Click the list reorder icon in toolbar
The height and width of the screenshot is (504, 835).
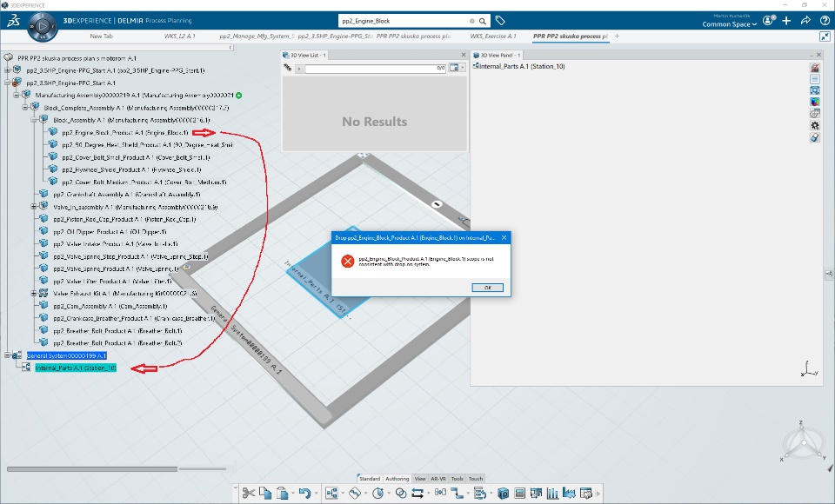[x=479, y=494]
